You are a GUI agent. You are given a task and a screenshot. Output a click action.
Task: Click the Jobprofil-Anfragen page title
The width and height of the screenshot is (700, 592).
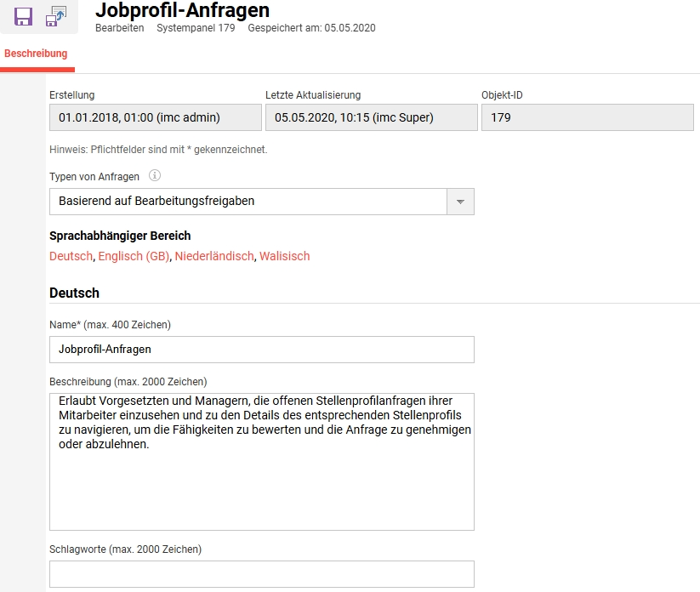click(x=182, y=10)
